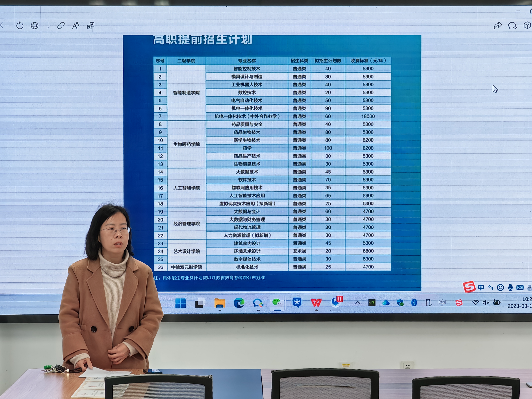Open the Wi-Fi network tray icon

pyautogui.click(x=476, y=302)
